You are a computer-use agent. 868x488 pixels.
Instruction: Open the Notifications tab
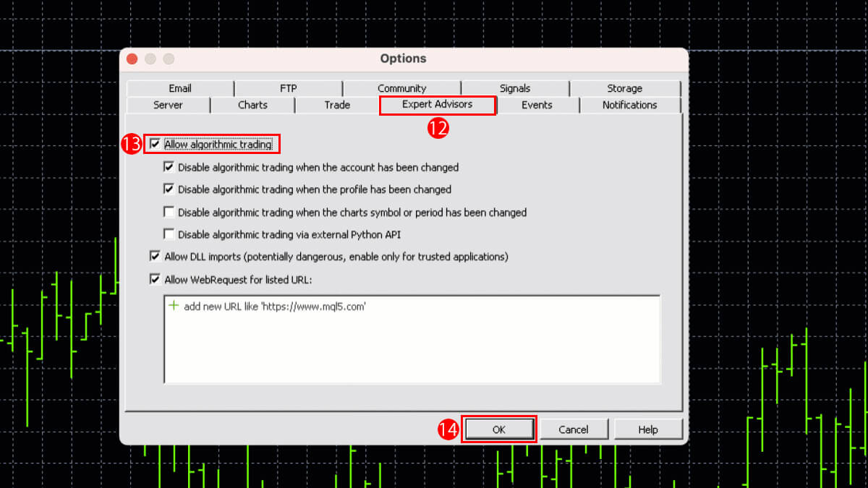(x=630, y=105)
